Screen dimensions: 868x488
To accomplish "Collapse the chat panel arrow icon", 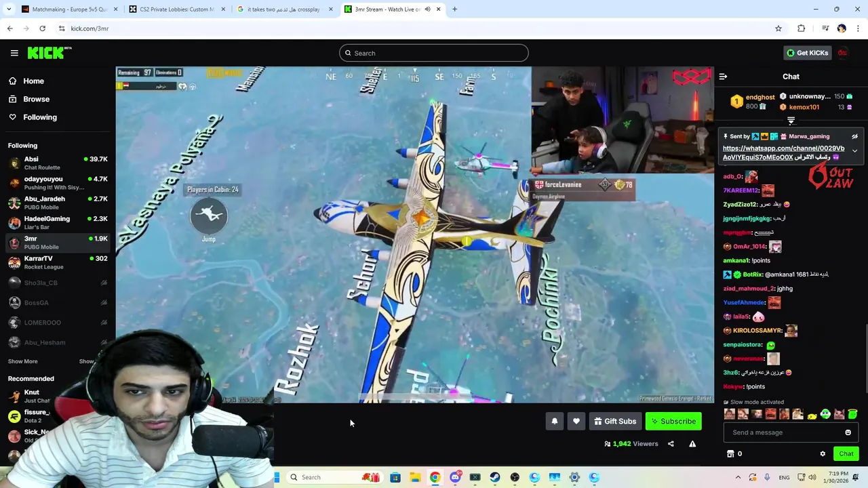I will (x=723, y=77).
